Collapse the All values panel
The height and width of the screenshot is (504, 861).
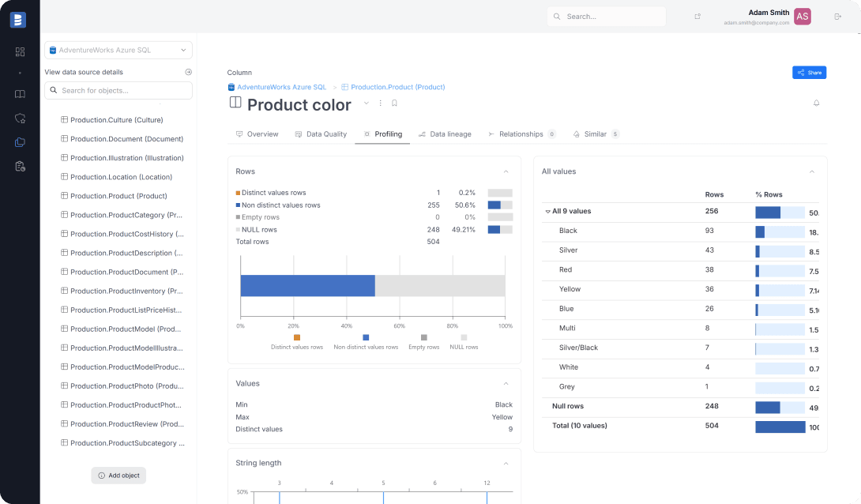811,171
